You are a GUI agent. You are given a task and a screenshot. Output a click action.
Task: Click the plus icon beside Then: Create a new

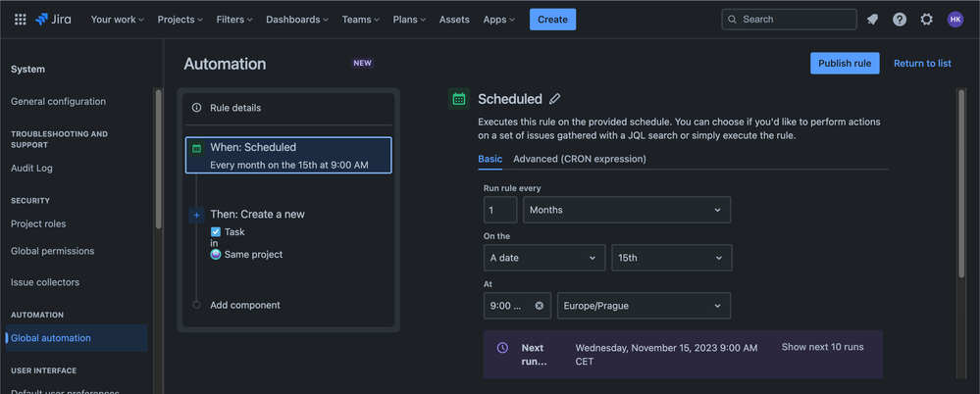[x=196, y=215]
